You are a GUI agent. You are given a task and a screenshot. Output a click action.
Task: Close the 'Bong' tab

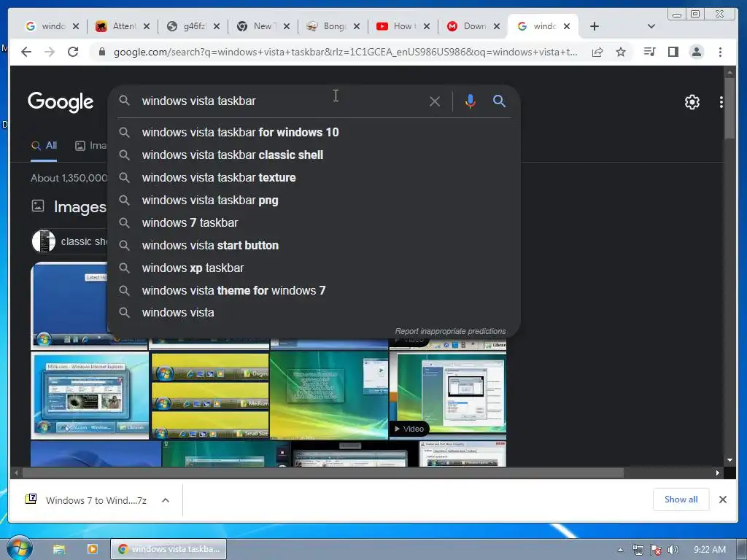tap(357, 27)
